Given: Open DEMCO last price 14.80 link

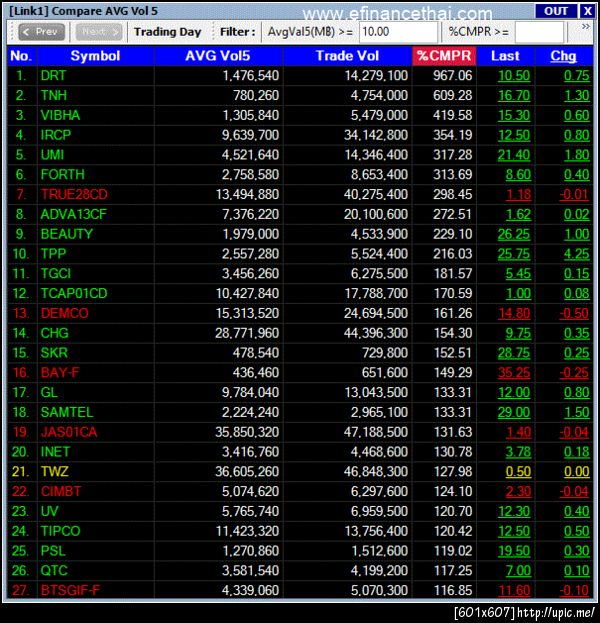Looking at the screenshot, I should [514, 313].
